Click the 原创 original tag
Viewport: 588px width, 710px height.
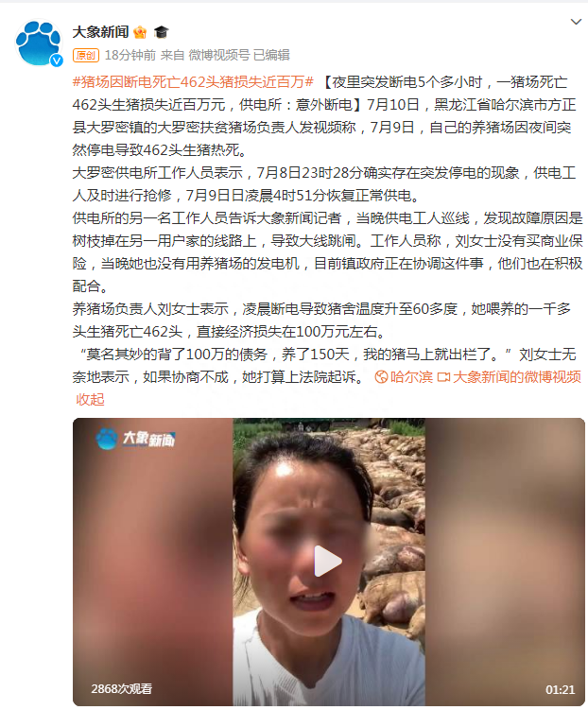pos(86,55)
